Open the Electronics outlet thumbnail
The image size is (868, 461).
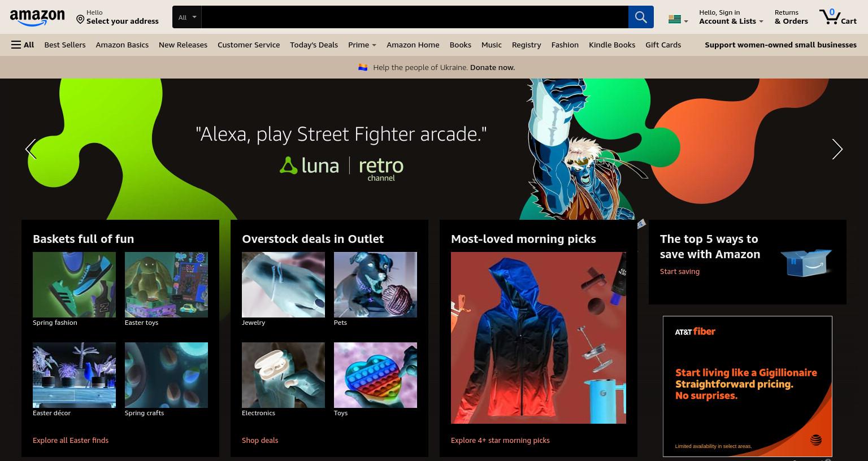283,375
